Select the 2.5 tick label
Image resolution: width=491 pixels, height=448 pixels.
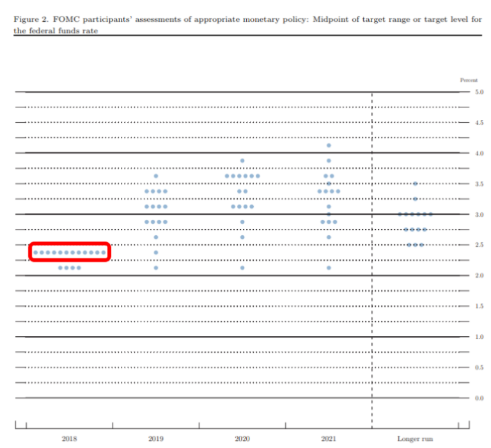click(x=479, y=245)
